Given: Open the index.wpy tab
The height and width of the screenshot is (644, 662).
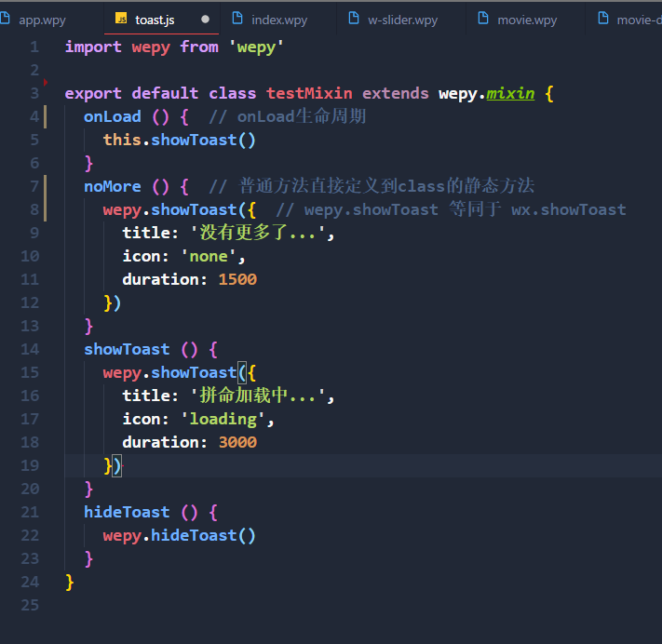Looking at the screenshot, I should pyautogui.click(x=279, y=20).
